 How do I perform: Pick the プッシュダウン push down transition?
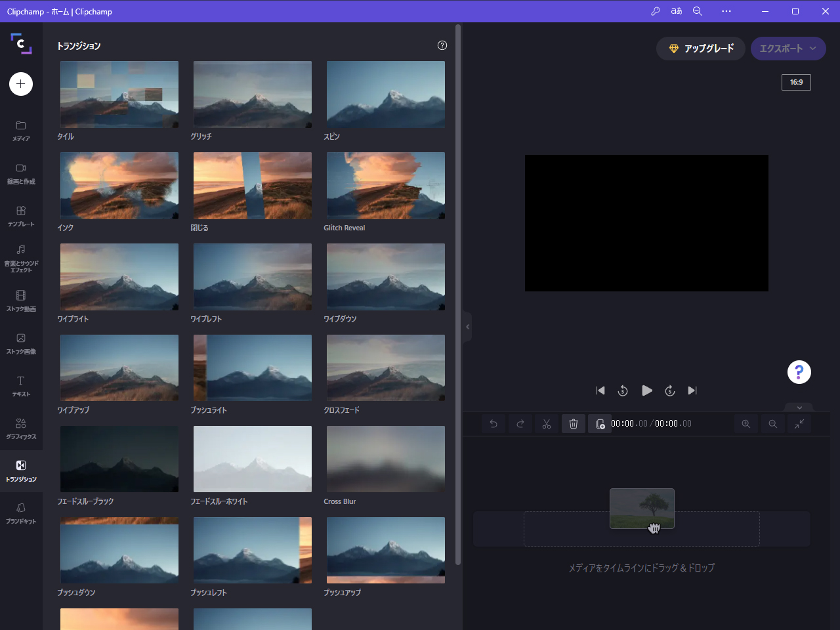tap(119, 551)
